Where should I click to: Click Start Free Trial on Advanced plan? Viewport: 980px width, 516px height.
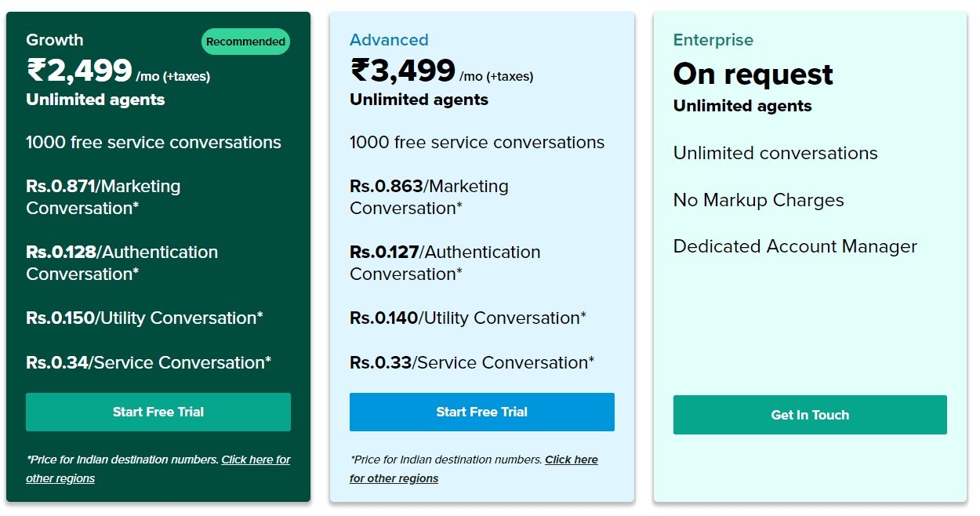[481, 412]
